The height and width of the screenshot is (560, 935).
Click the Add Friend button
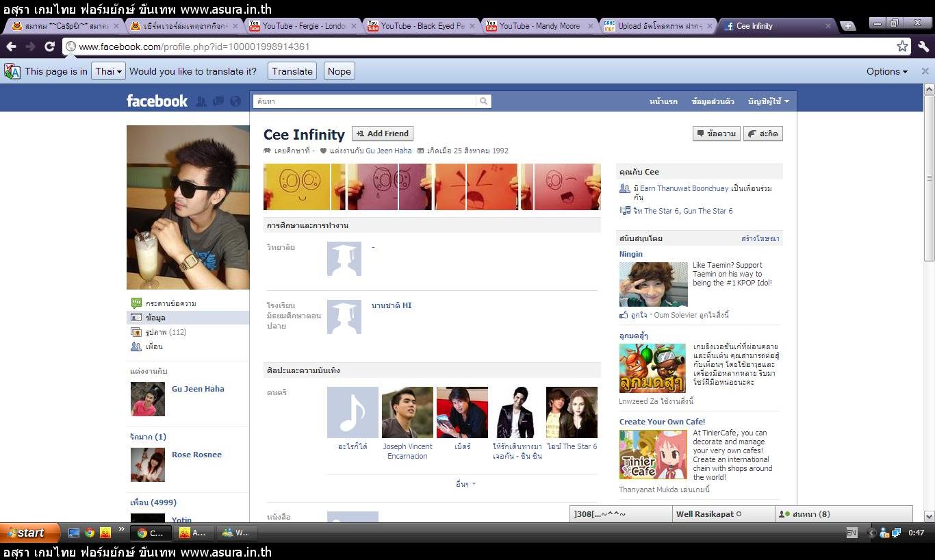click(383, 133)
